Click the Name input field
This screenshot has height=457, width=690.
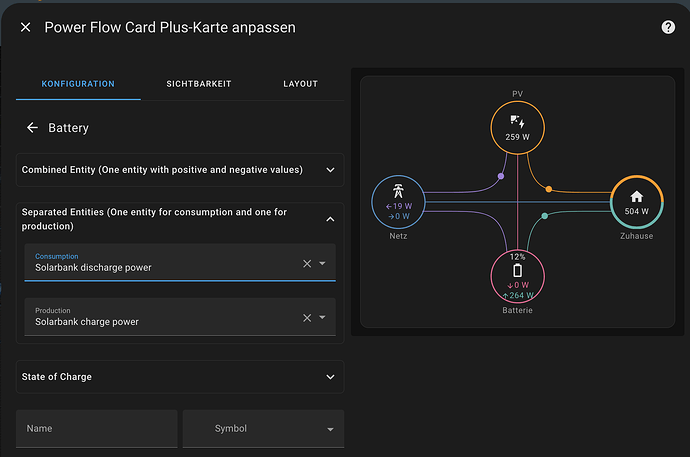96,429
